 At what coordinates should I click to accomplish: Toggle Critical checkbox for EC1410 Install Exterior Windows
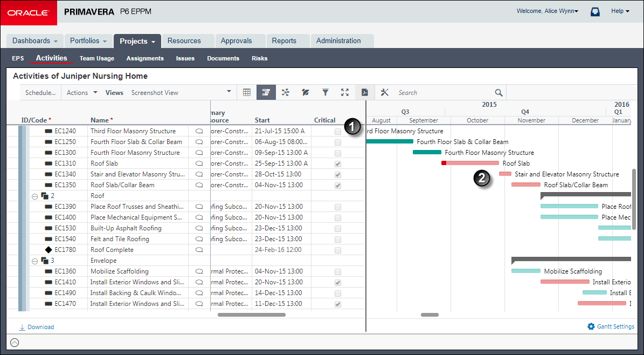(337, 283)
